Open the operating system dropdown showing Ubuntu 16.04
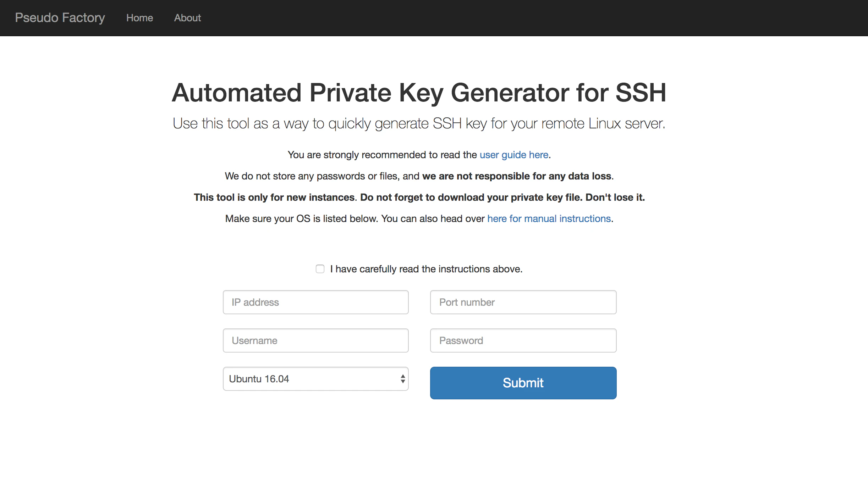 [315, 378]
